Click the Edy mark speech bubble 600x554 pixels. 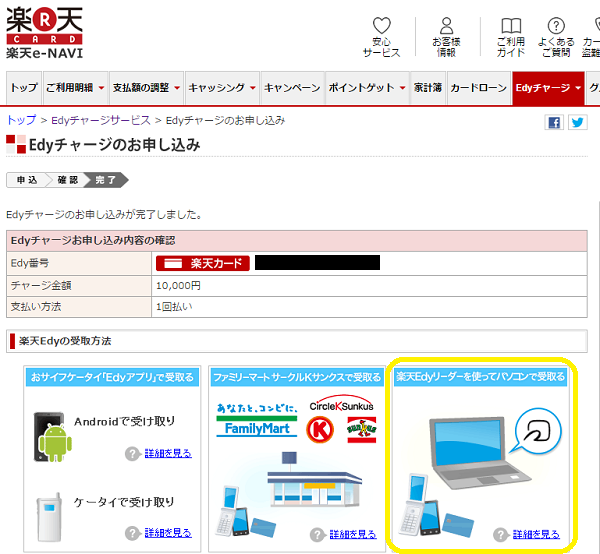tap(536, 430)
